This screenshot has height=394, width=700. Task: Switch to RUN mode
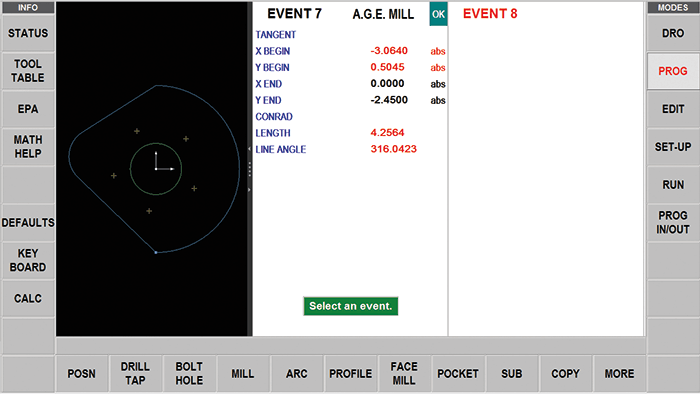(673, 185)
